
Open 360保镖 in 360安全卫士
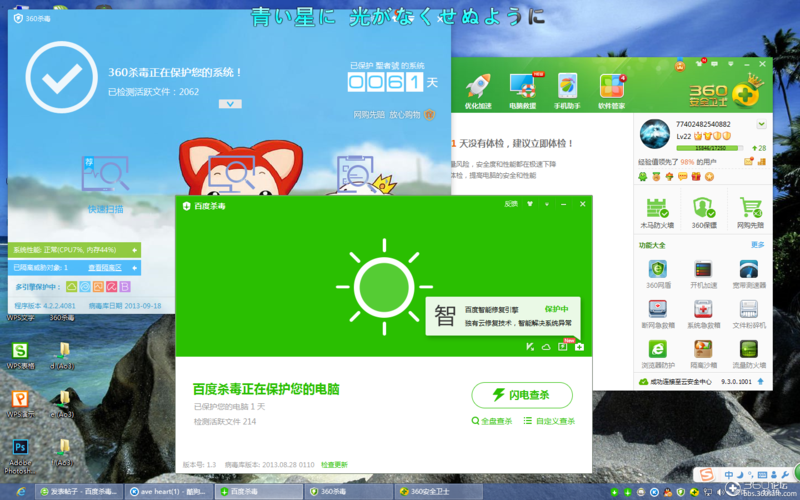[704, 212]
